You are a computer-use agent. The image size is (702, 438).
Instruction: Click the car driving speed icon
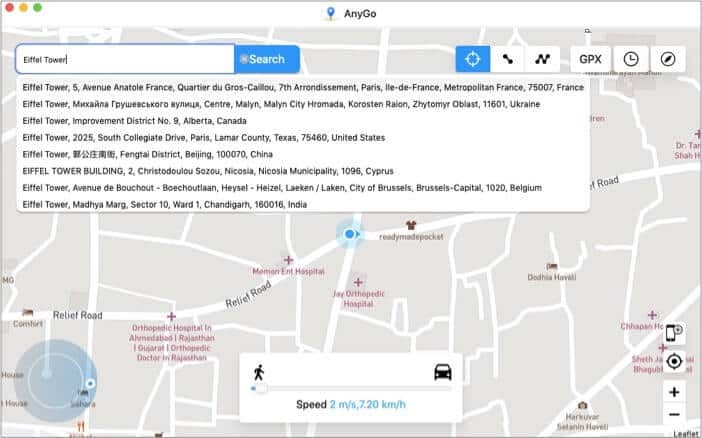(x=442, y=372)
